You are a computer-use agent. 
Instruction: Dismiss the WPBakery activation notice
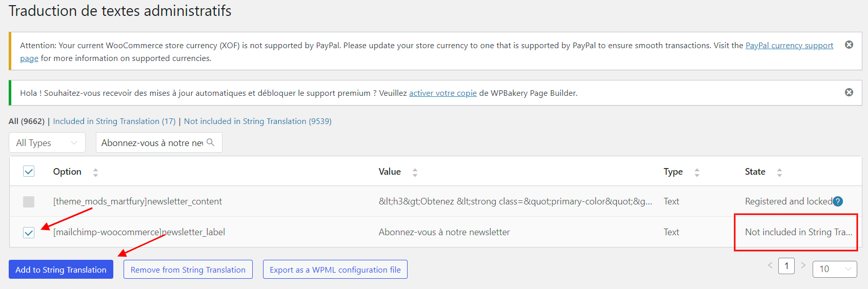tap(849, 92)
